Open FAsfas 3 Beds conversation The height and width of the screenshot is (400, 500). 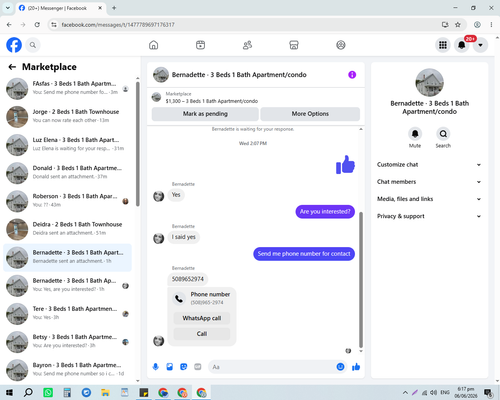67,89
